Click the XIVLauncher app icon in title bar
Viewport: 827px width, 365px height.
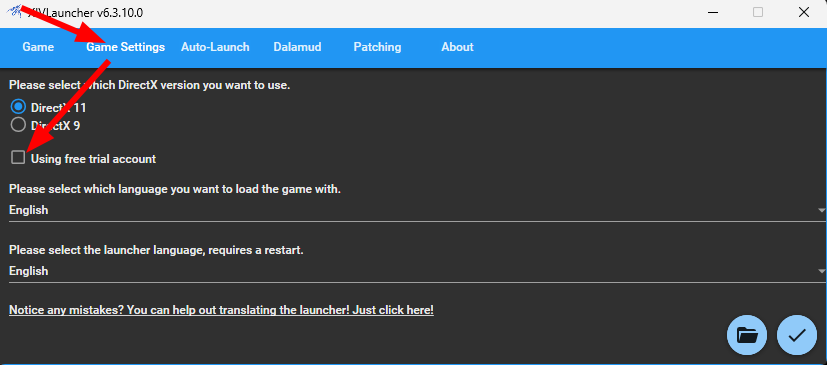tap(14, 12)
